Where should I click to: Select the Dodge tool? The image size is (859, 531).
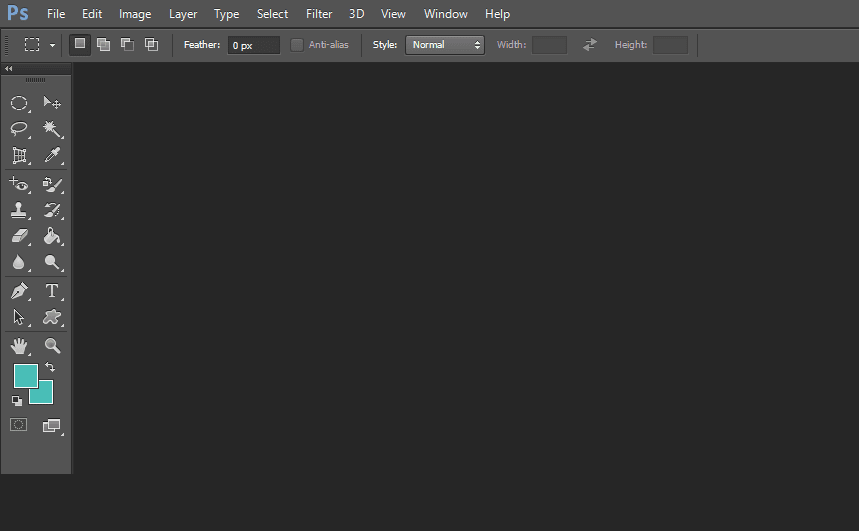(52, 262)
